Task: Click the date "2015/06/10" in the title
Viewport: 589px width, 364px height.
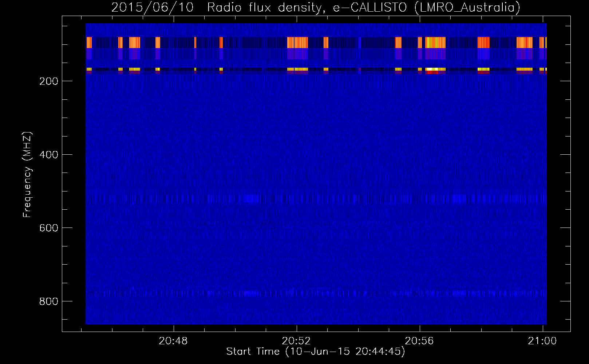Action: point(153,8)
